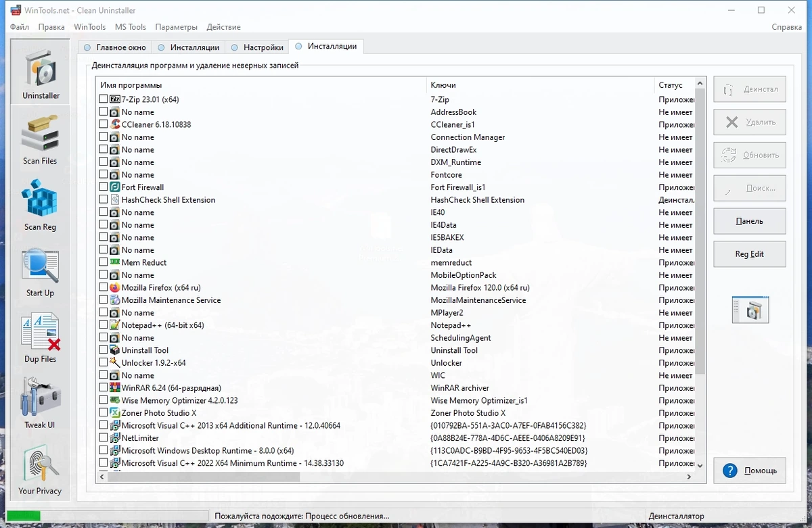The image size is (812, 528).
Task: Select the Microsoft Windows Desktop Runtime 8.0.0 row
Action: point(396,451)
